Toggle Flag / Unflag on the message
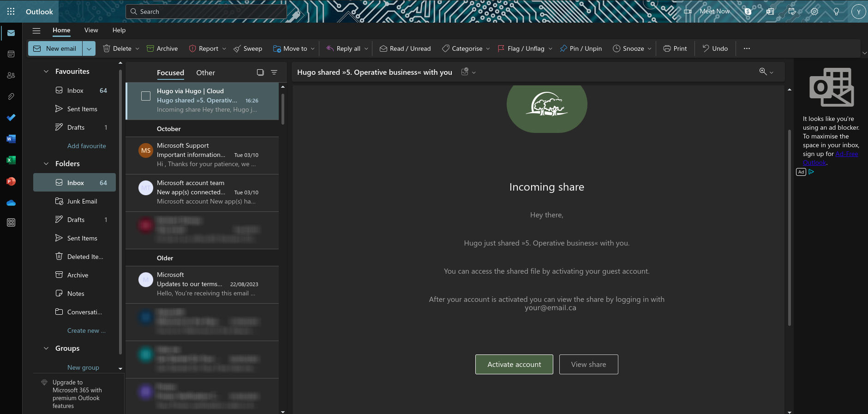The width and height of the screenshot is (868, 414). tap(521, 48)
